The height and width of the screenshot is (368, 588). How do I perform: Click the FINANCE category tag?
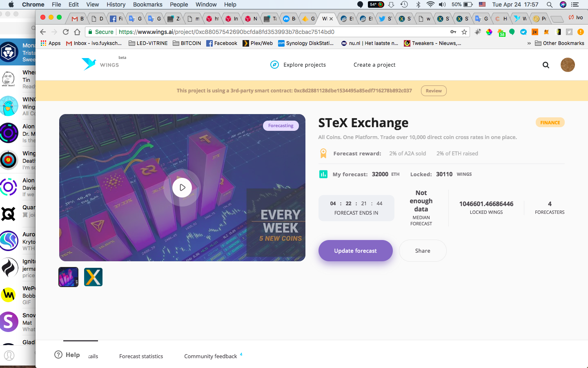point(550,123)
